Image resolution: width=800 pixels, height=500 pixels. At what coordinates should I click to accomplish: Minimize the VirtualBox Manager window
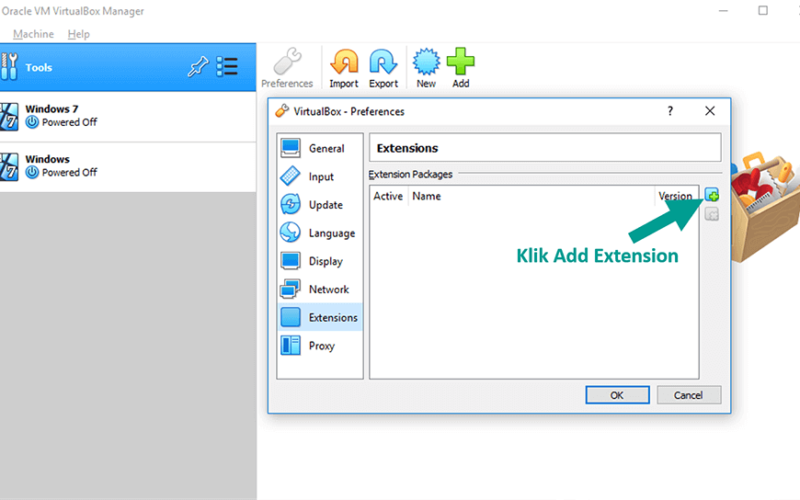723,11
